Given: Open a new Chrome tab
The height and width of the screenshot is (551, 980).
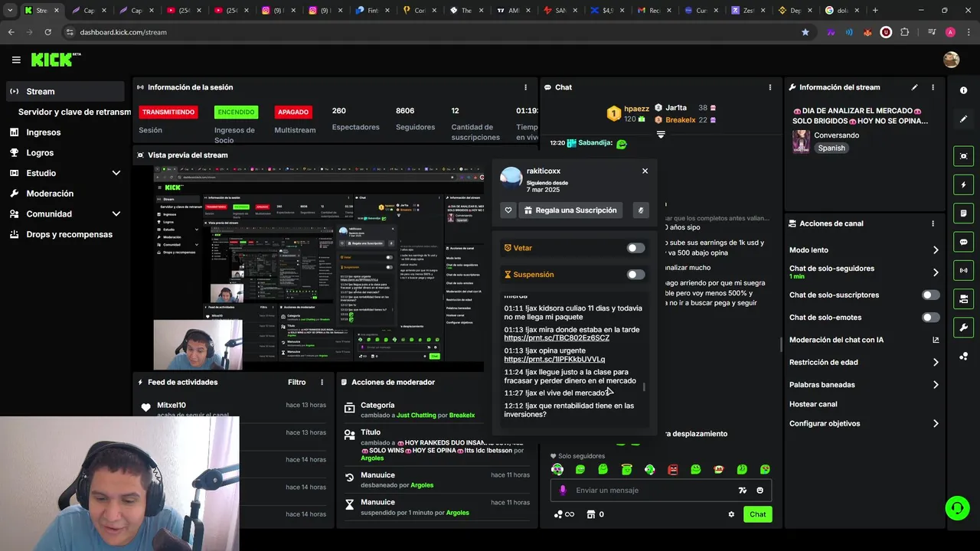Looking at the screenshot, I should [875, 11].
